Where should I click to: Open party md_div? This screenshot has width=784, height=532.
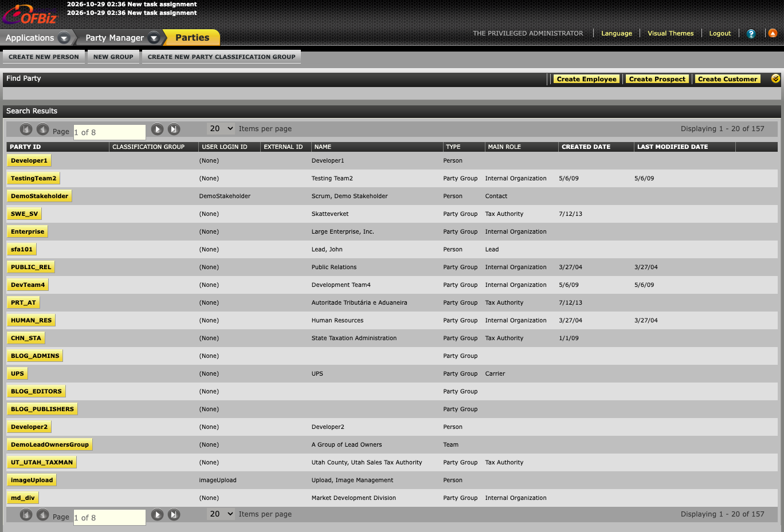(x=23, y=498)
